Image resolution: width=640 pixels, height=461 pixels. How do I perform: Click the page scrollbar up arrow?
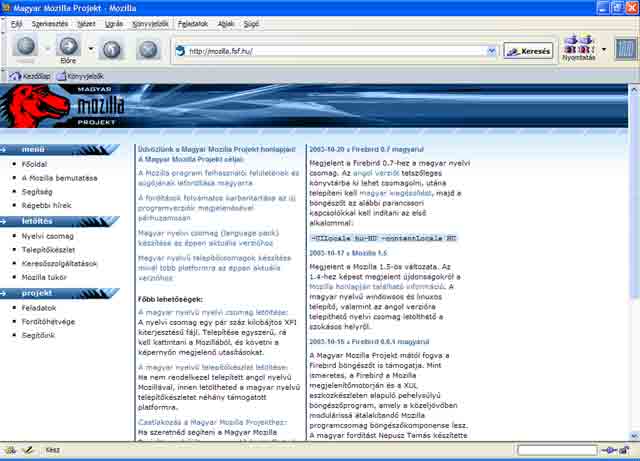(x=634, y=89)
